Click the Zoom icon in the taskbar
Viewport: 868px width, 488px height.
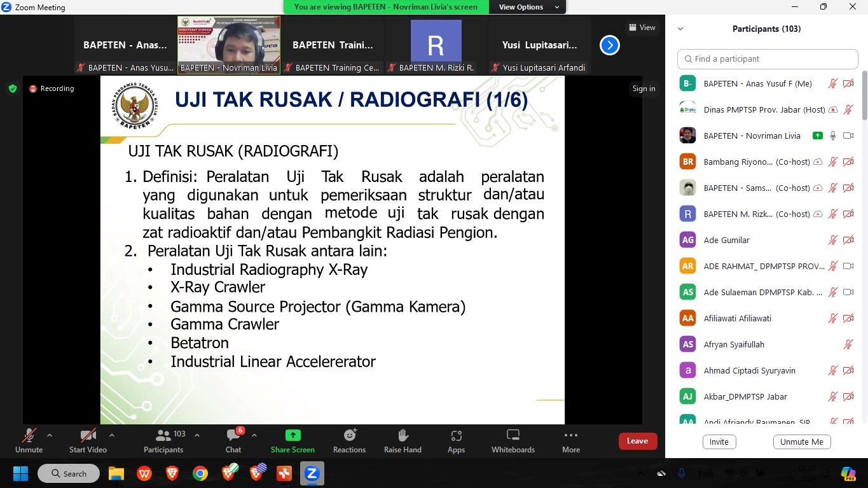312,473
